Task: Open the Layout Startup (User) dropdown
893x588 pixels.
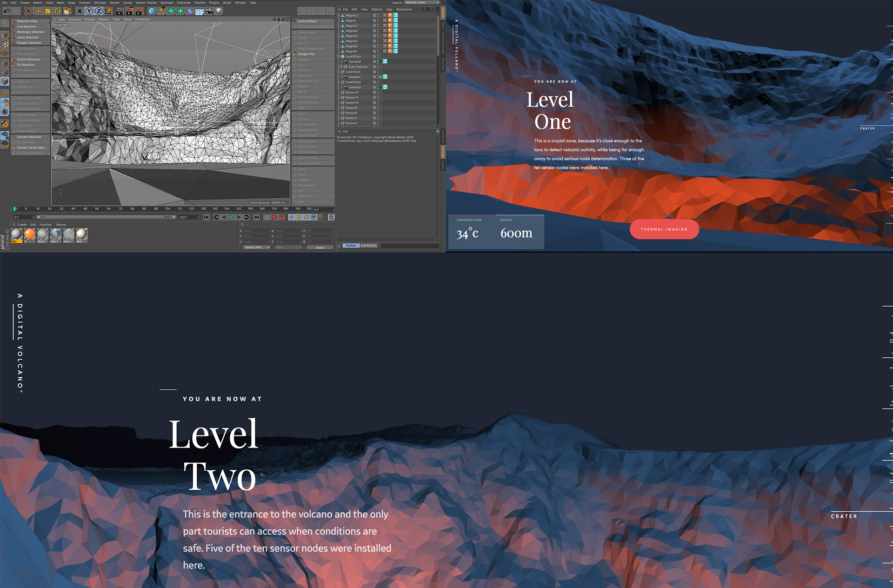Action: [x=421, y=2]
